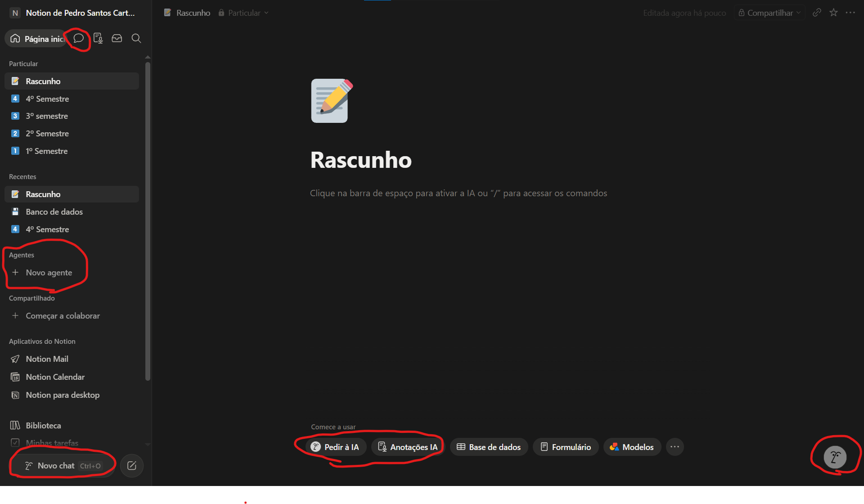Click the Rascunho breadcrumb in top bar
The width and height of the screenshot is (864, 504).
187,13
